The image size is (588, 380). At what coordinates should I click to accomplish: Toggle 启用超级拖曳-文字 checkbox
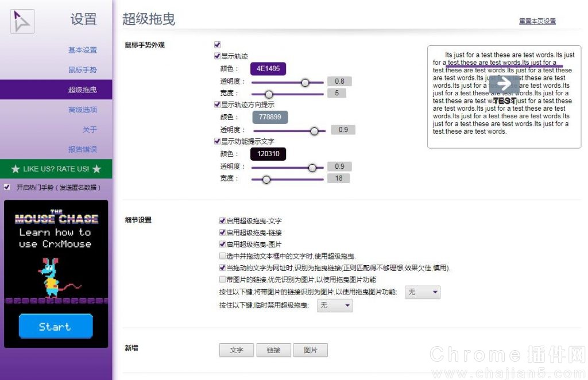tap(223, 220)
